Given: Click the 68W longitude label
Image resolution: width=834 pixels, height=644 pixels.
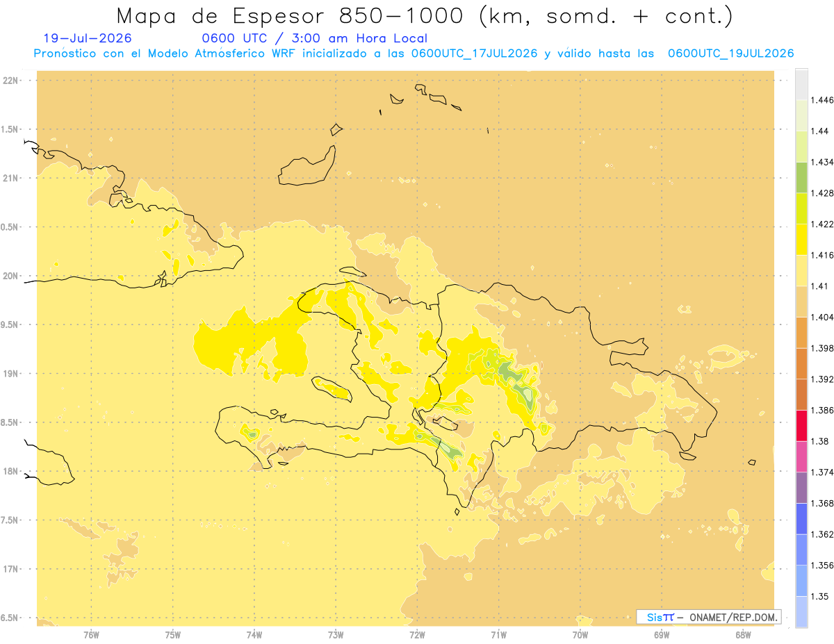Looking at the screenshot, I should (x=743, y=634).
